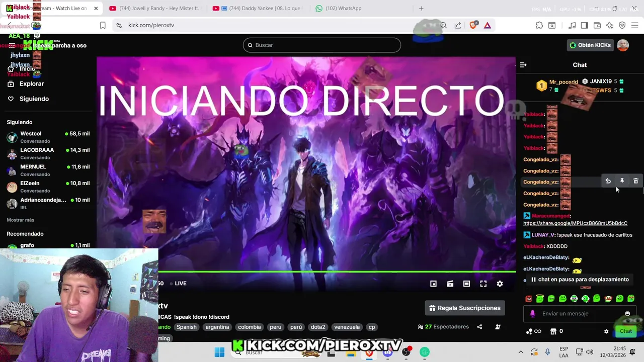Toggle the browser sidebar panel
Screen dimensions: 644x362
tap(584, 25)
